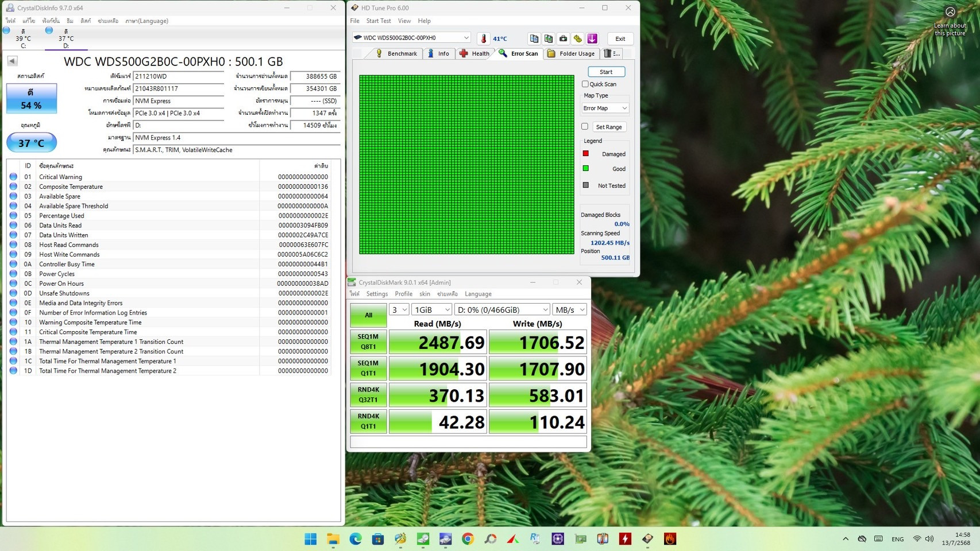Click the Set Range button
The width and height of the screenshot is (980, 551).
point(609,127)
